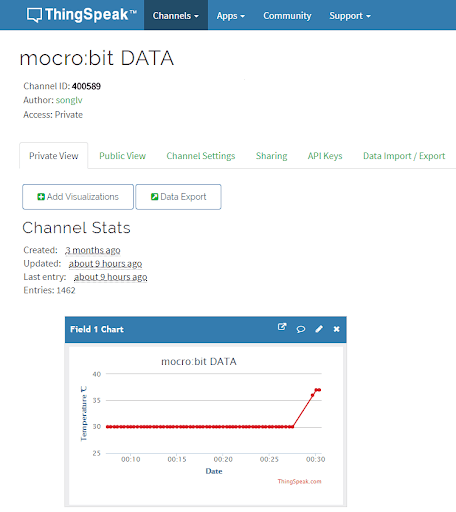Select the Sharing tab
456x512 pixels.
271,156
